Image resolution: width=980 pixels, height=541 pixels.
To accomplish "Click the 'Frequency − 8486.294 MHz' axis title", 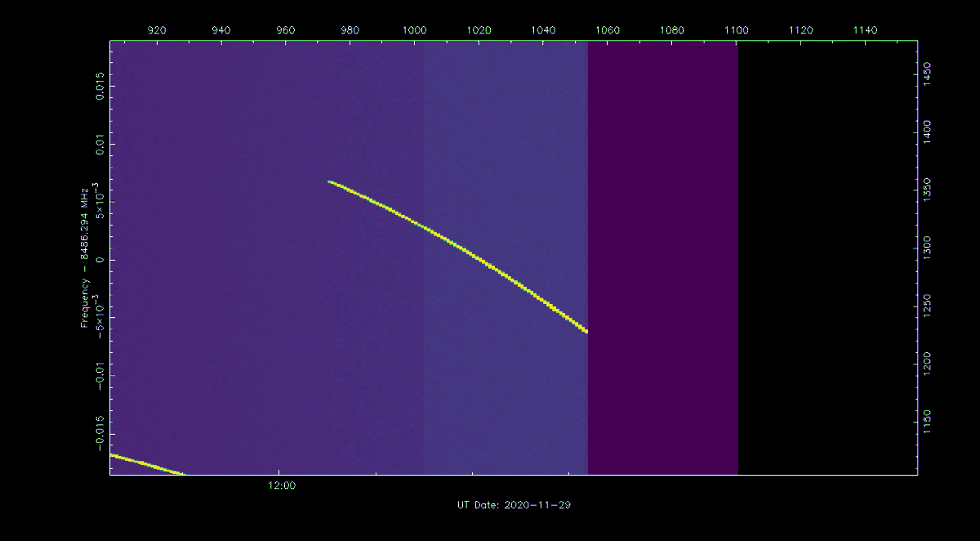I will pyautogui.click(x=84, y=258).
